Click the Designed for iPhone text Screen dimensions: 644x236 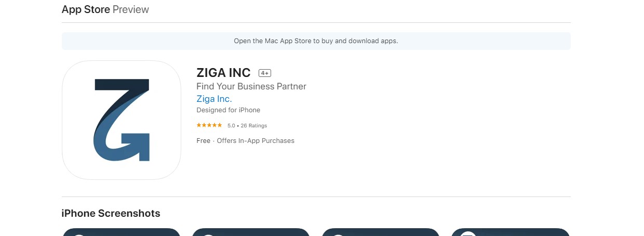[x=228, y=110]
